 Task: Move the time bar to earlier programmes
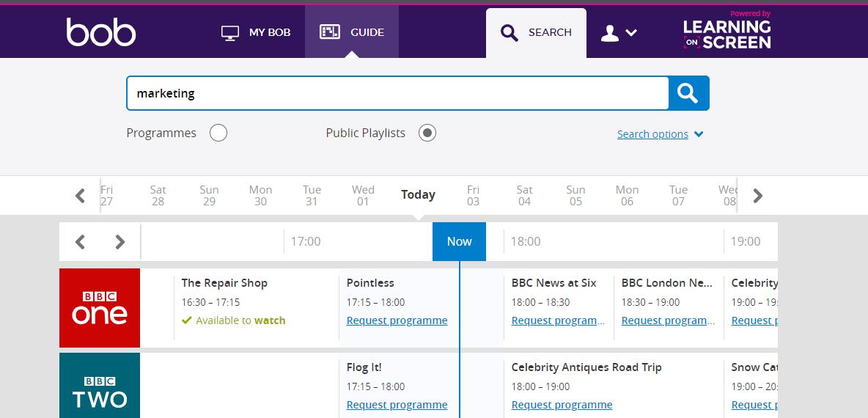[80, 242]
